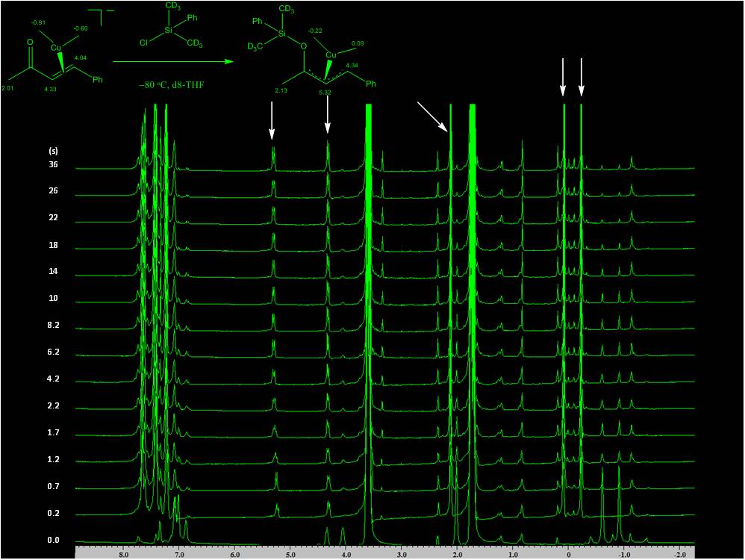Click the diagonal white arrow near 2.1 ppm
The image size is (745, 560).
click(432, 116)
